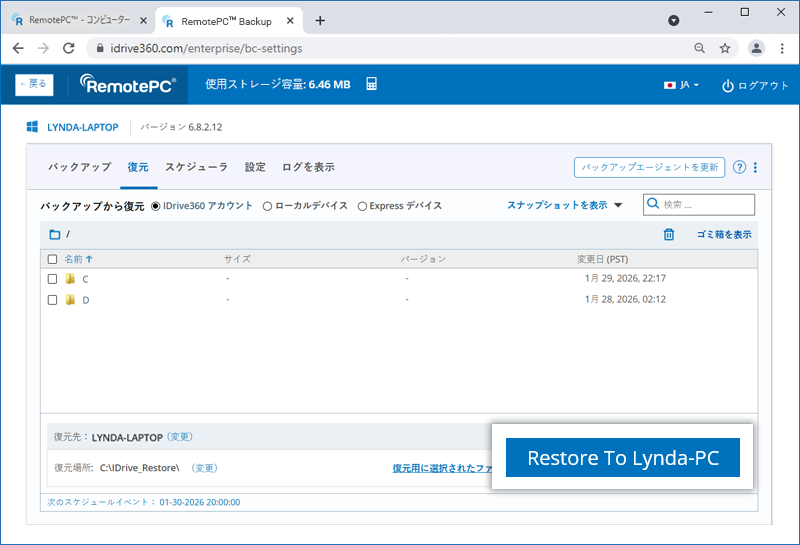
Task: Go back with browser back arrow
Action: pos(18,48)
